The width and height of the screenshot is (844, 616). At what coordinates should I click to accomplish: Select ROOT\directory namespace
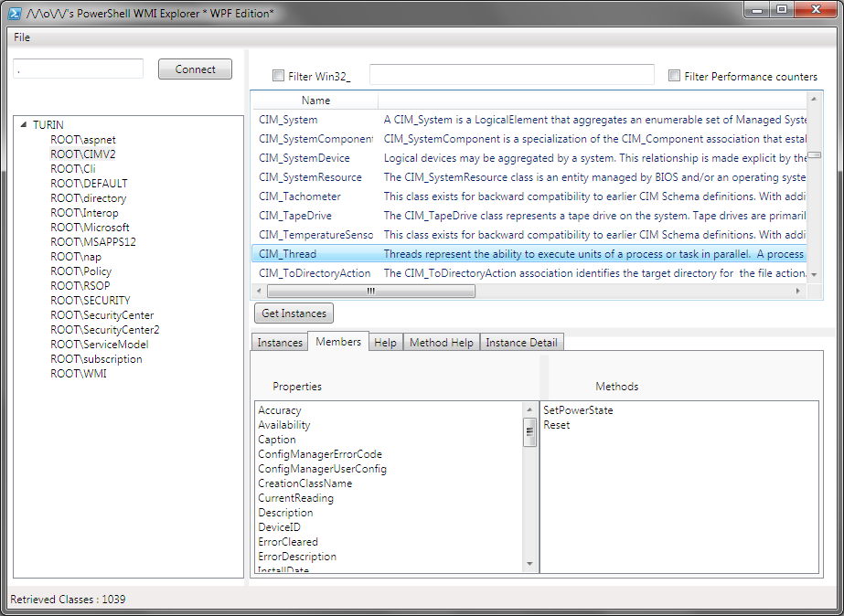[x=89, y=198]
